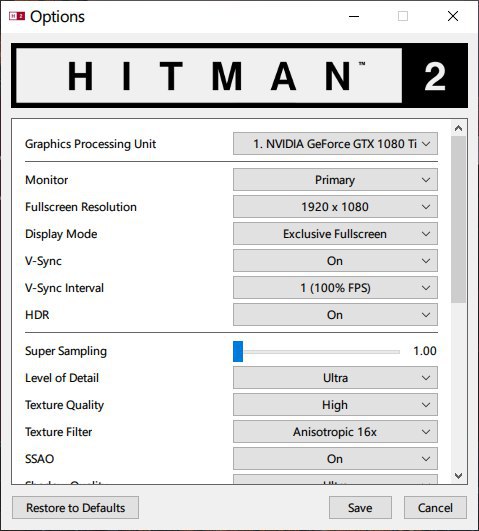
Task: Click the SSAO label
Action: coord(40,459)
